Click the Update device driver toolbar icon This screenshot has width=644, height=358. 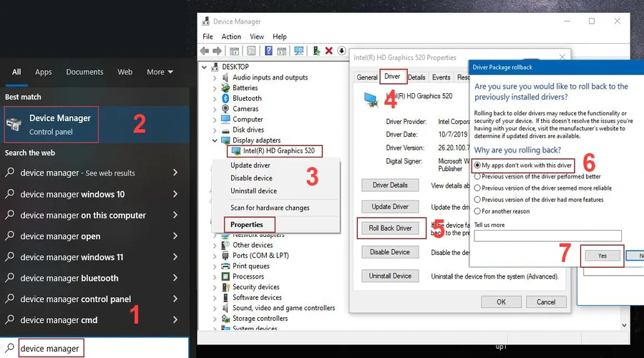point(316,51)
